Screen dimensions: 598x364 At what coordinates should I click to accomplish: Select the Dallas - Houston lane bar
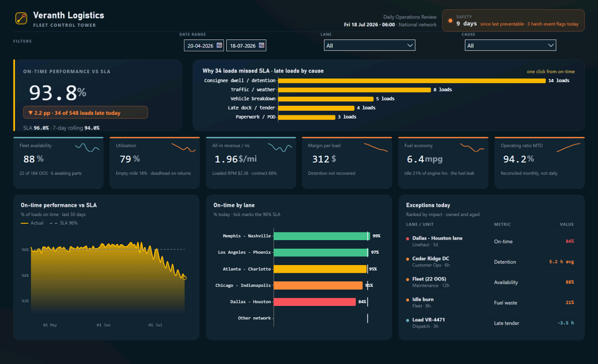click(x=315, y=302)
